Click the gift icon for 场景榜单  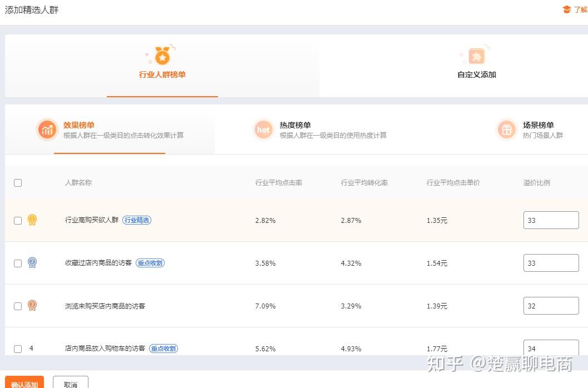[507, 130]
